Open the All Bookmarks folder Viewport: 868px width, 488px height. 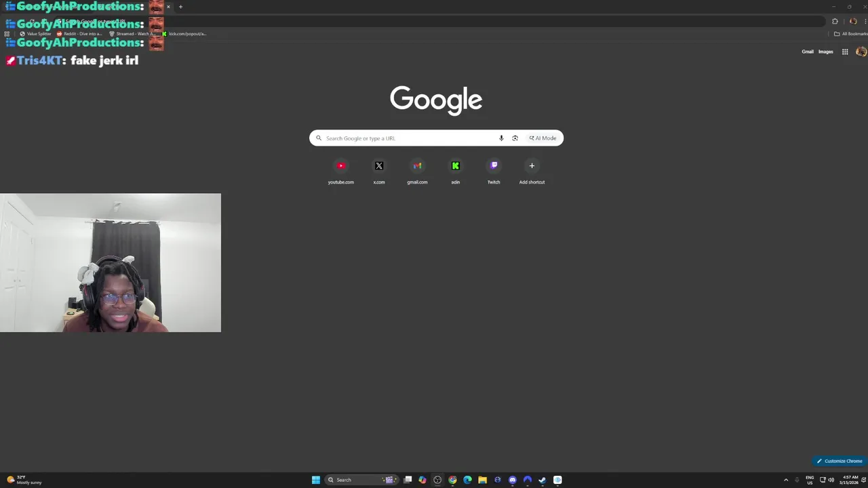coord(850,34)
